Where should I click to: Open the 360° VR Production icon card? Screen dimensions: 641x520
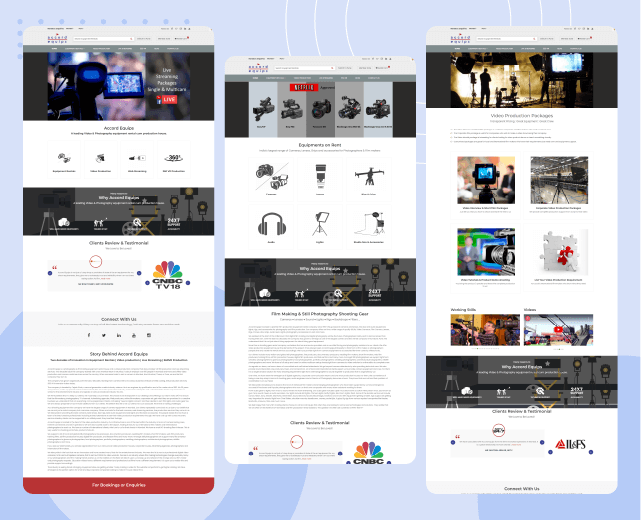point(173,159)
